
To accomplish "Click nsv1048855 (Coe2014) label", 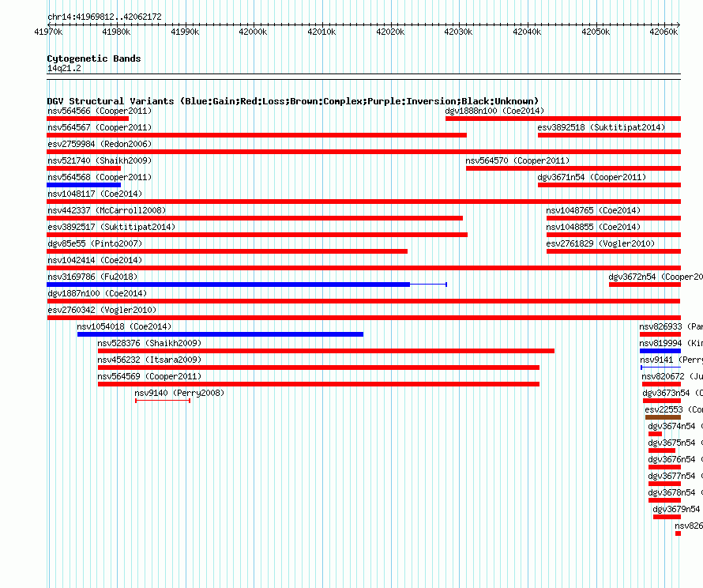I will pyautogui.click(x=593, y=227).
